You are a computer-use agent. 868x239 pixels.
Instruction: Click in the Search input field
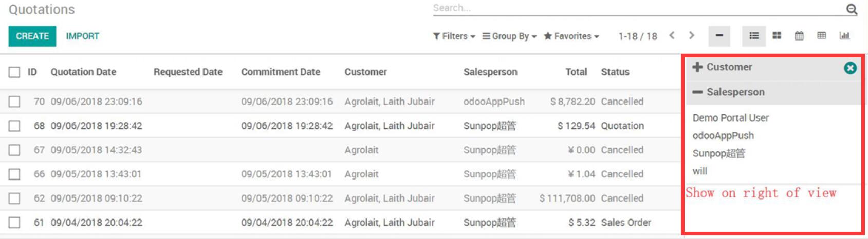(x=637, y=8)
